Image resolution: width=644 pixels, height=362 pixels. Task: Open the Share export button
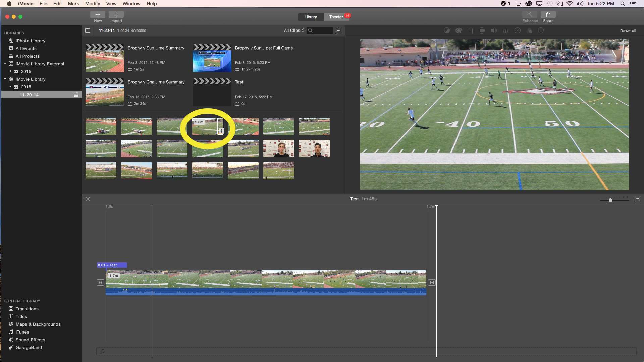click(548, 14)
